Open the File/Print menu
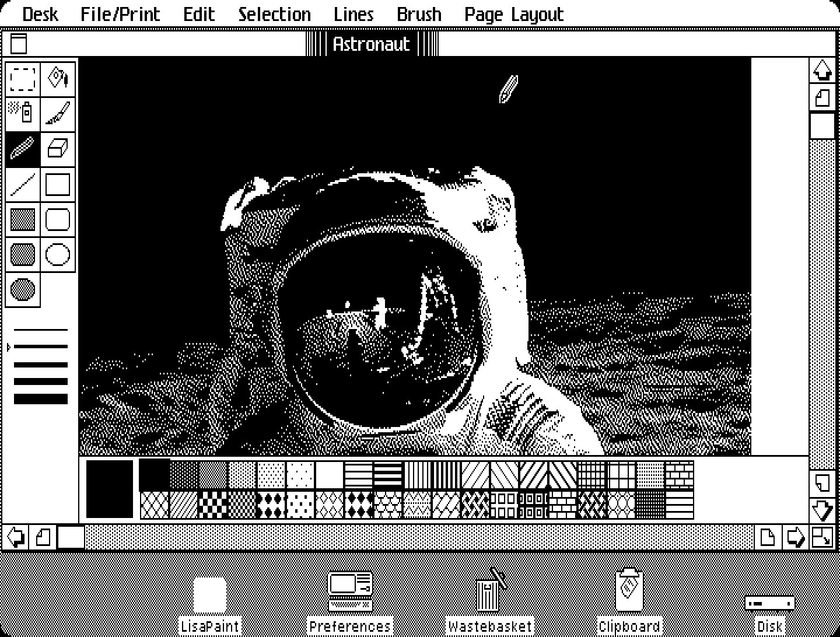840x637 pixels. pos(120,14)
